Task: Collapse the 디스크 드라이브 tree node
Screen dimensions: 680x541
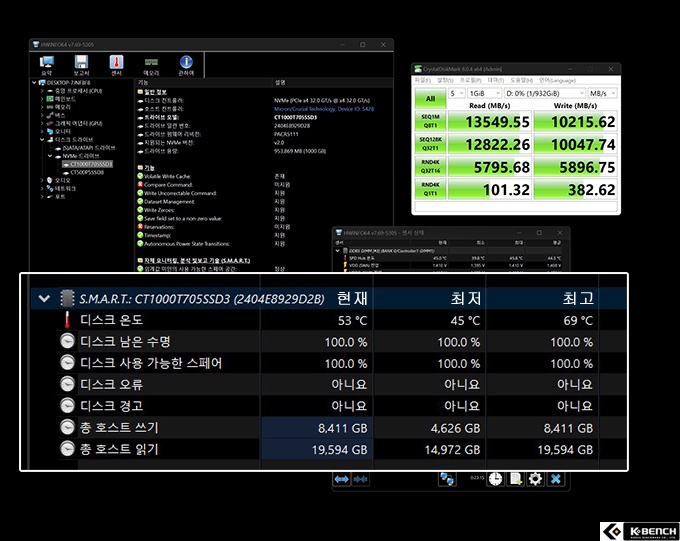Action: 42,140
